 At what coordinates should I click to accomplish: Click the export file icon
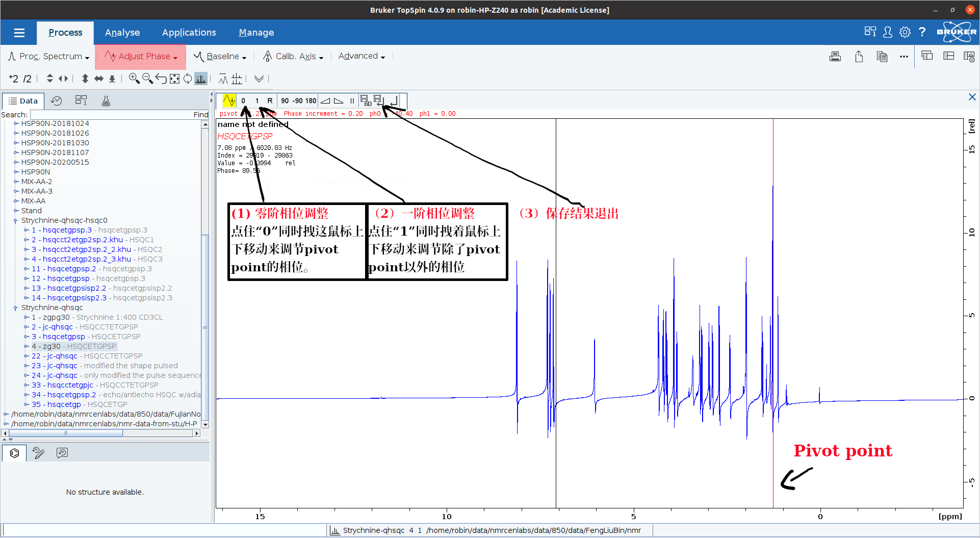859,57
